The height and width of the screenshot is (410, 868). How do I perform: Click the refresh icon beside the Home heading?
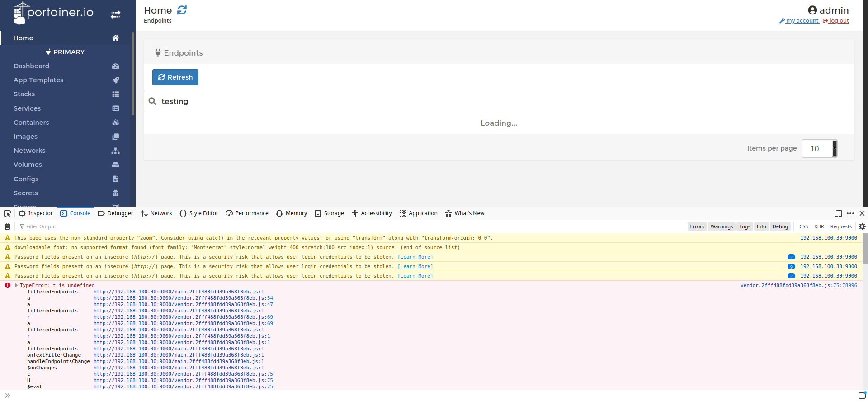pos(182,10)
